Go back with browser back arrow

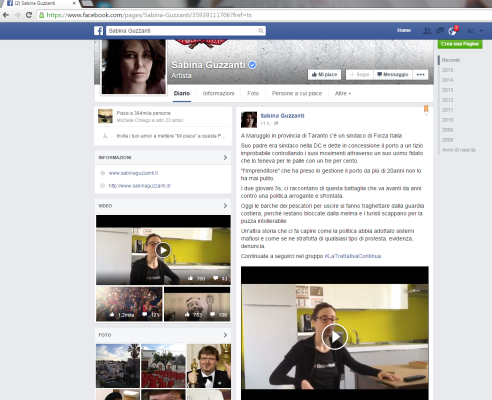(6, 15)
